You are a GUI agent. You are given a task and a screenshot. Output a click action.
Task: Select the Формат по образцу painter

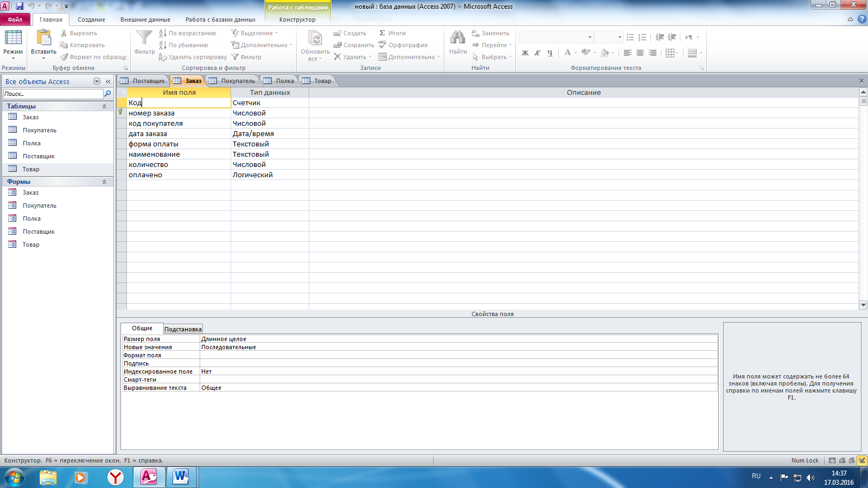(x=93, y=57)
